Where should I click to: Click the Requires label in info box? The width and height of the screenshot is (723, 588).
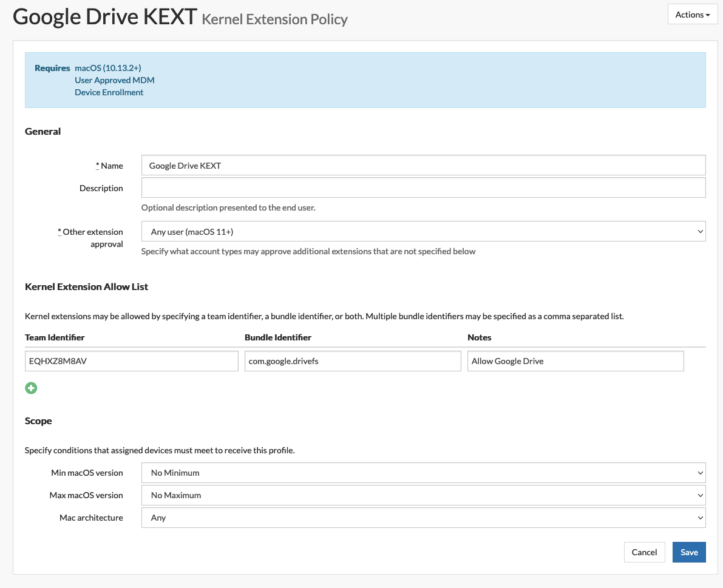[x=52, y=68]
